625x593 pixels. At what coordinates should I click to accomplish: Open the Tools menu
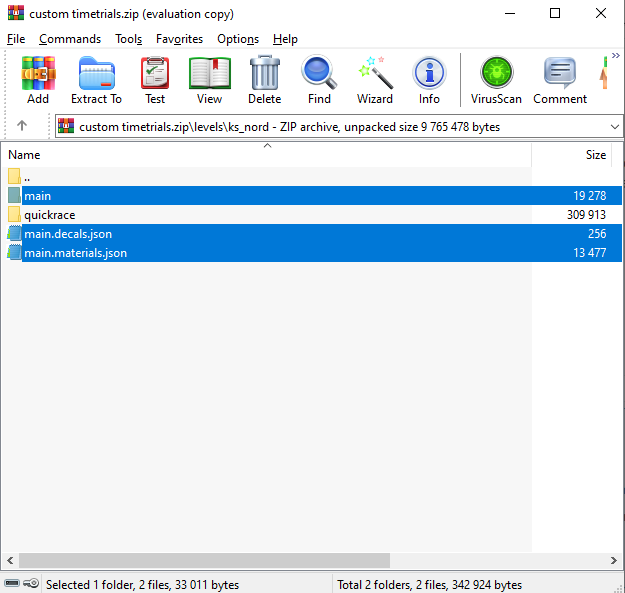pos(128,39)
